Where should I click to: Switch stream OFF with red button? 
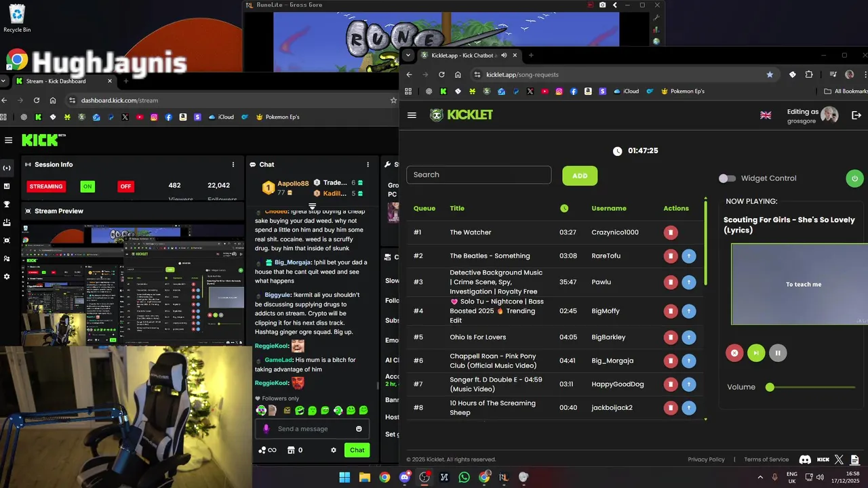(125, 186)
